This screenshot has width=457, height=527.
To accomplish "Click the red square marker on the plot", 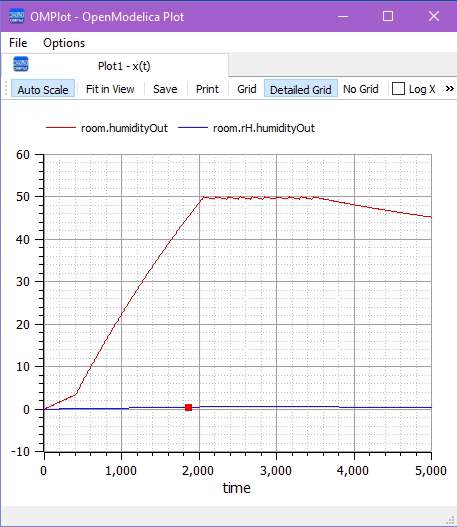I will coord(189,407).
